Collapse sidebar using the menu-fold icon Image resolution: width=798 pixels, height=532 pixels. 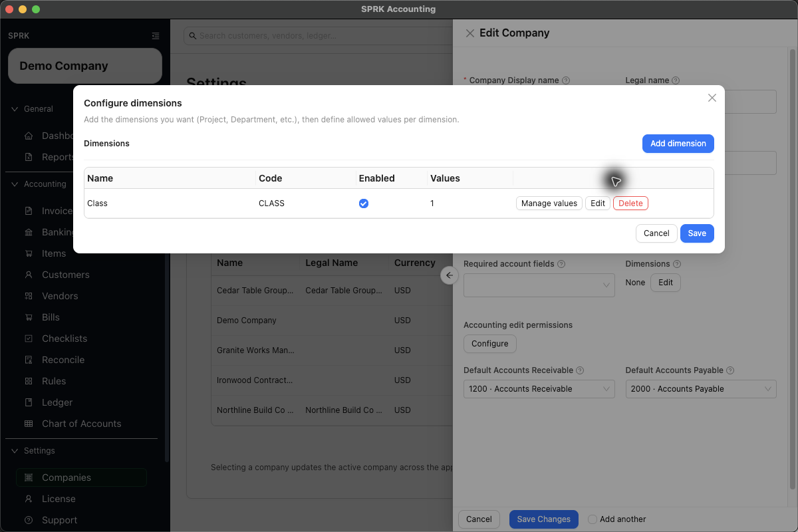pos(156,36)
